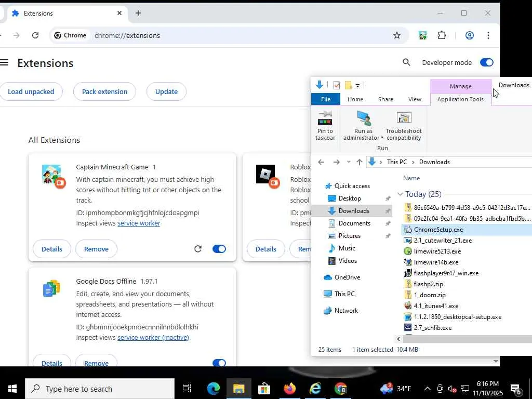The height and width of the screenshot is (399, 532).
Task: Select the 1_doom.zip file
Action: point(430,295)
